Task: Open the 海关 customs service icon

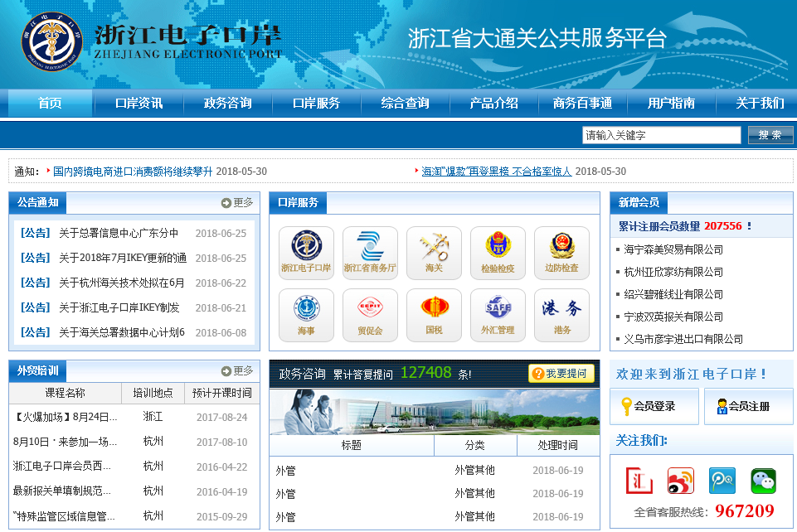Action: pyautogui.click(x=434, y=253)
